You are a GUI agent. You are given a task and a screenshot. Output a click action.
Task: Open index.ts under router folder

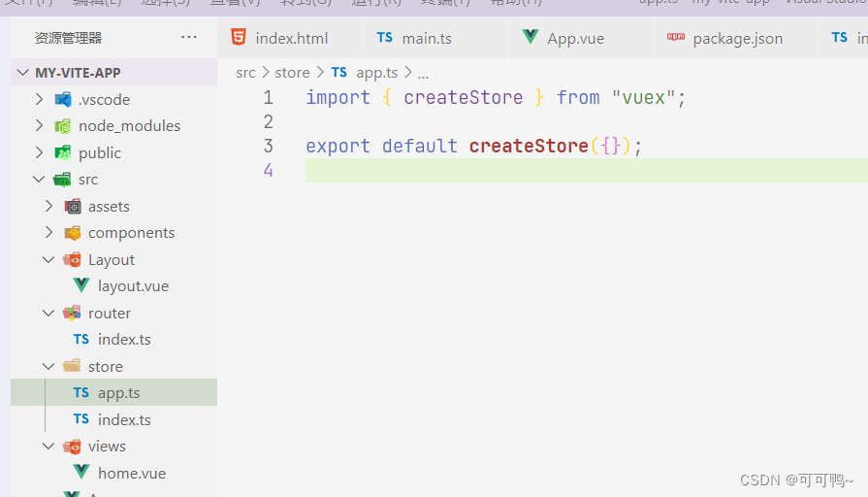point(124,339)
